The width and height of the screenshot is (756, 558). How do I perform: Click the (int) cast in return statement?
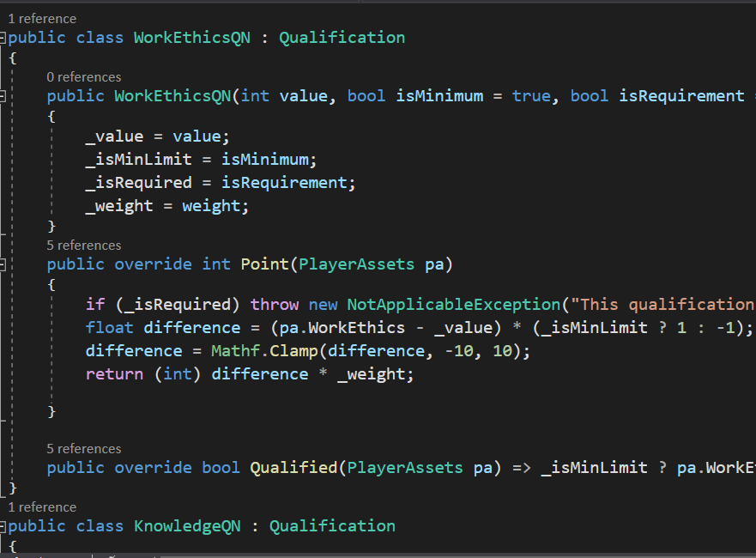(177, 374)
